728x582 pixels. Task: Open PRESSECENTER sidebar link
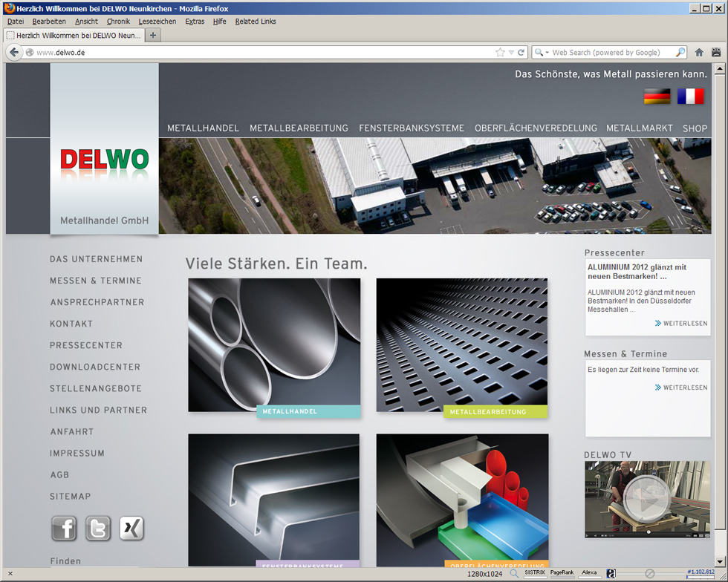[x=86, y=345]
